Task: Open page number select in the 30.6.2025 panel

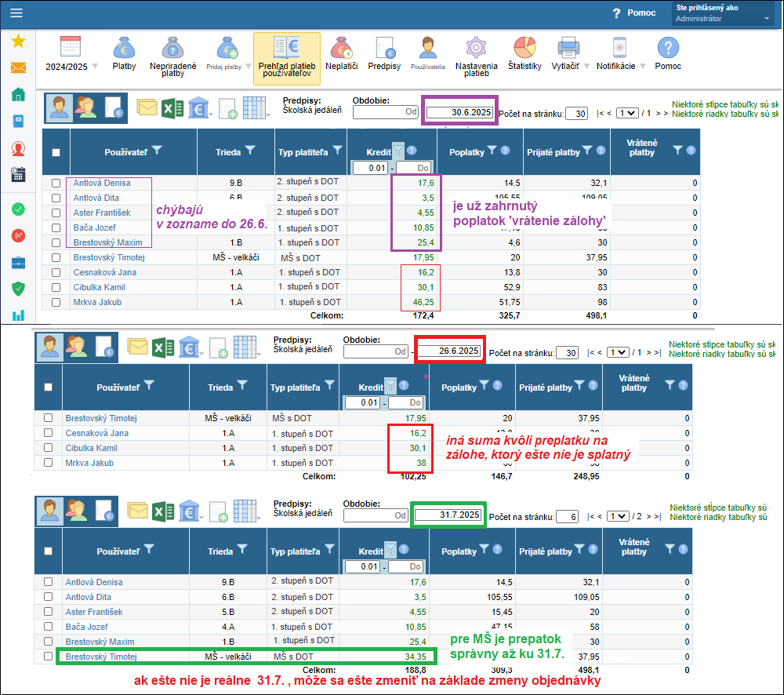Action: [627, 113]
